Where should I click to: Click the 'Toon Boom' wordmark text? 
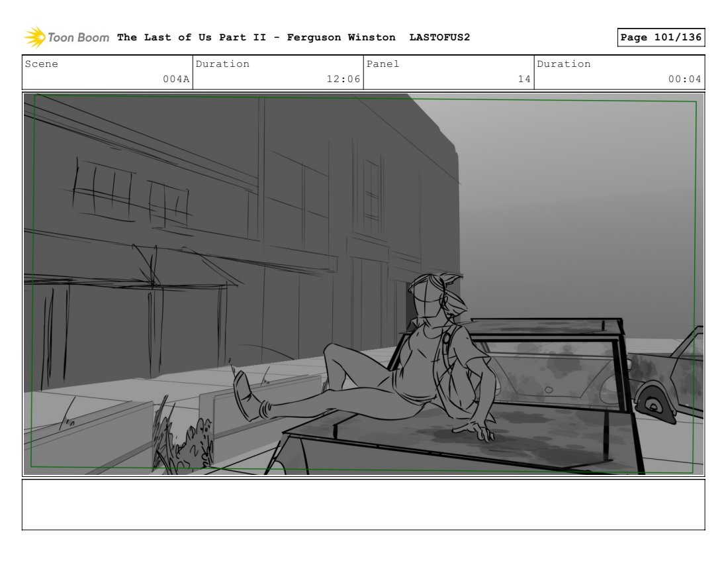79,38
